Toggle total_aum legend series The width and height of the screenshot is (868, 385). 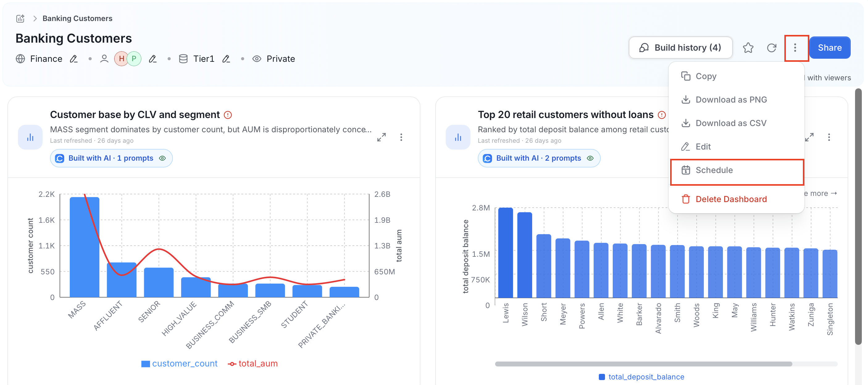253,364
